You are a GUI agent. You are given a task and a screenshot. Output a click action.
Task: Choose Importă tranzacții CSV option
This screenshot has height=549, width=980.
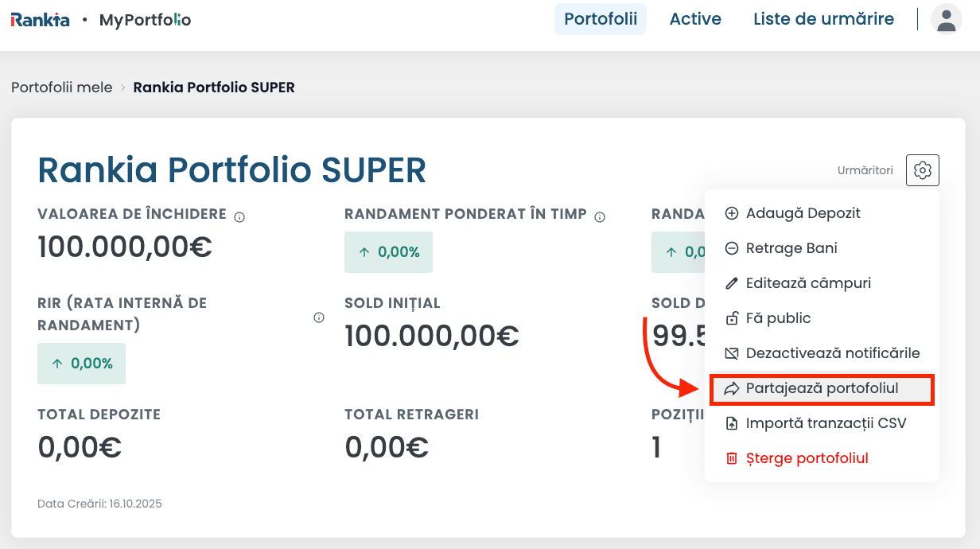825,423
